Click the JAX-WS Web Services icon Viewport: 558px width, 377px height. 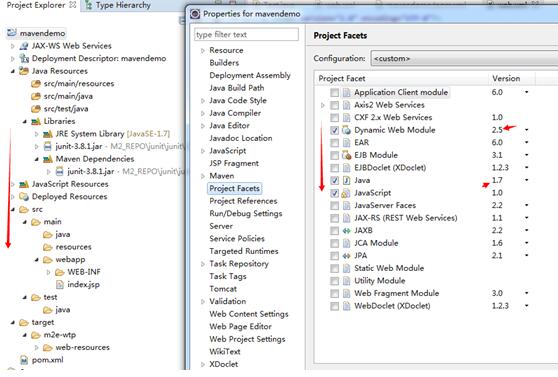(24, 46)
